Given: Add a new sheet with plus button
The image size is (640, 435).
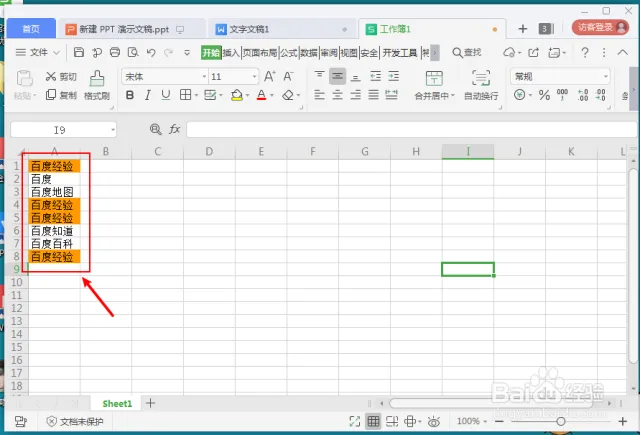Looking at the screenshot, I should [151, 403].
